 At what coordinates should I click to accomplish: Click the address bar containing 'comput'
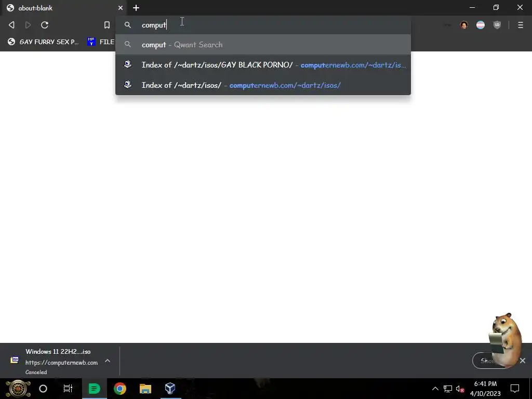[263, 25]
